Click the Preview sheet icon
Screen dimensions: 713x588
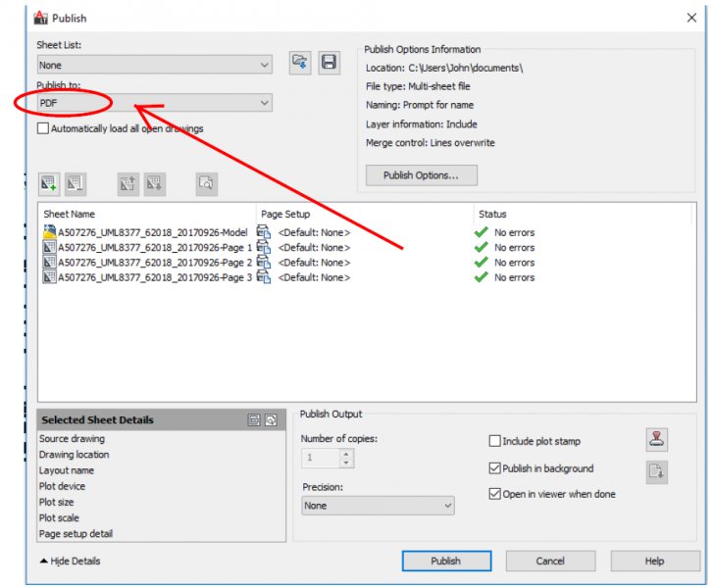(206, 183)
